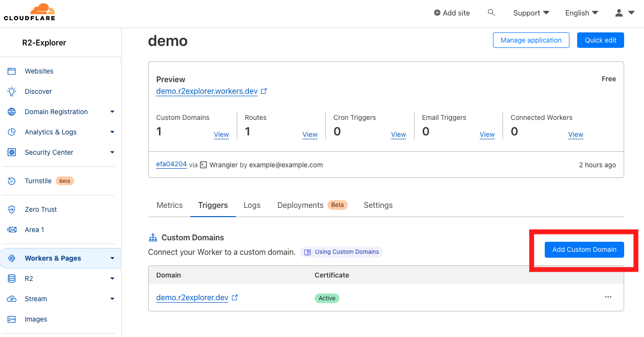Click the Workers & Pages icon
Image resolution: width=644 pixels, height=337 pixels.
[12, 258]
